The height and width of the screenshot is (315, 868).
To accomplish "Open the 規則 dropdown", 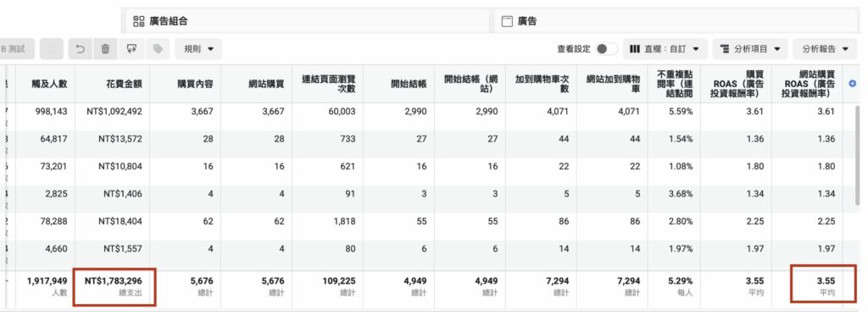I will click(198, 49).
